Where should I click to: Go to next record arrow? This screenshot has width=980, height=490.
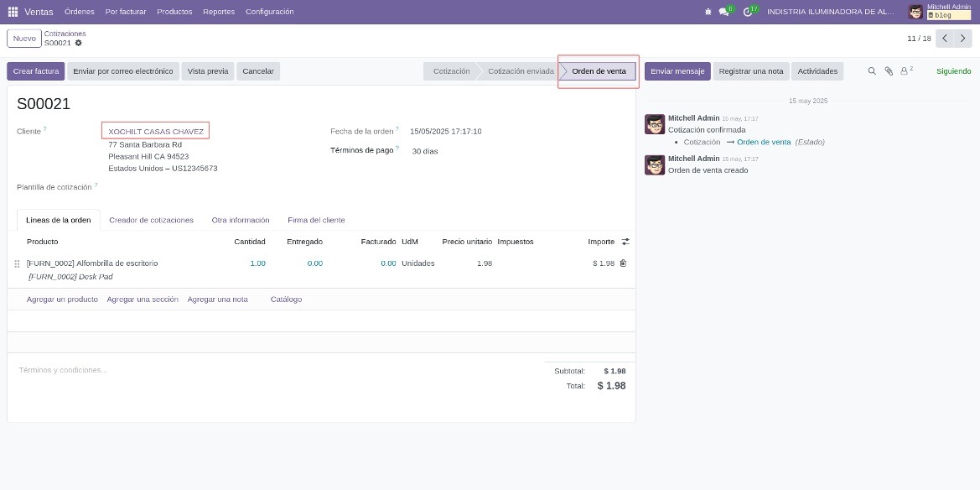click(x=963, y=39)
